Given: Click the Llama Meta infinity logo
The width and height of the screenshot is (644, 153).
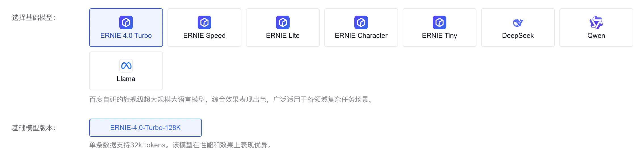Looking at the screenshot, I should tap(126, 66).
